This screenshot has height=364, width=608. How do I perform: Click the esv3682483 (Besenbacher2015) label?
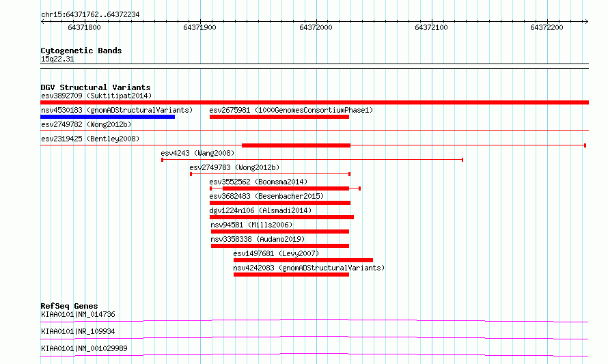click(266, 196)
